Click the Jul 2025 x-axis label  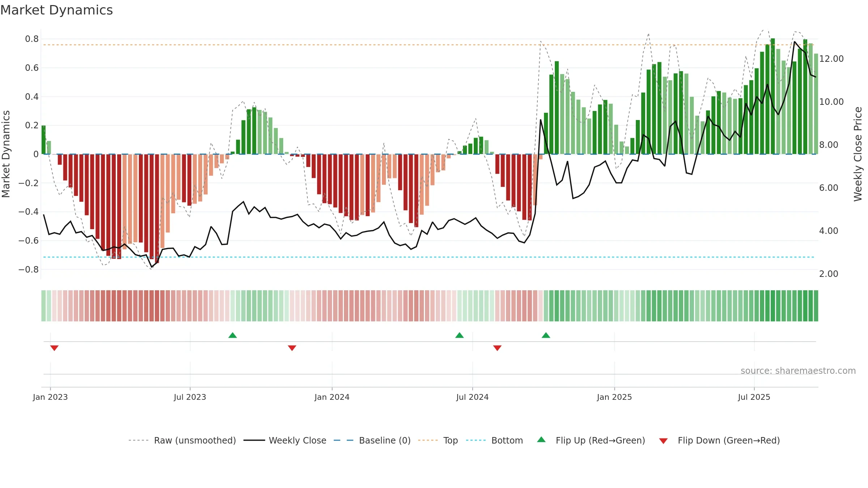(x=754, y=397)
